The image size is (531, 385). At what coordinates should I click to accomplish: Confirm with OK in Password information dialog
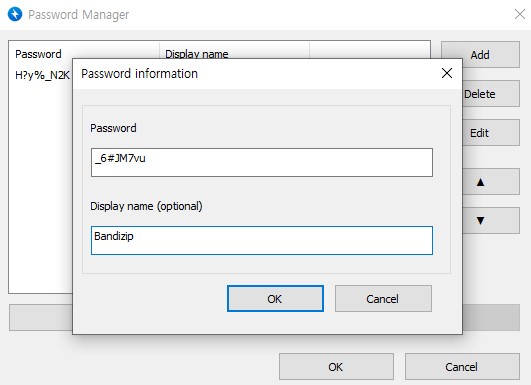[x=275, y=299]
